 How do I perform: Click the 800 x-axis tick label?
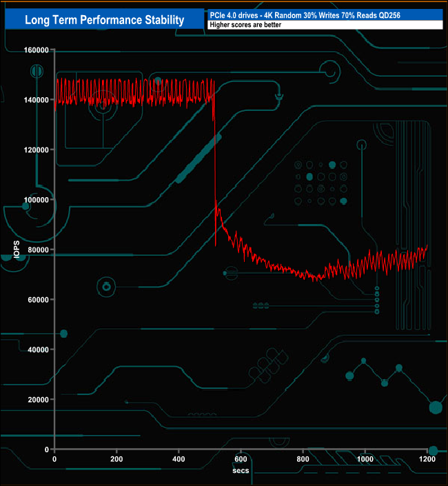[303, 458]
